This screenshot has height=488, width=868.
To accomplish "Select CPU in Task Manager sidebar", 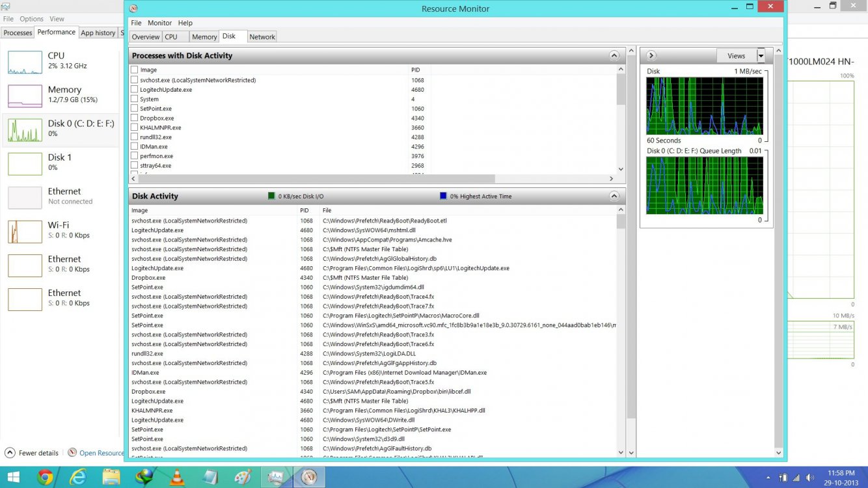I will coord(61,61).
